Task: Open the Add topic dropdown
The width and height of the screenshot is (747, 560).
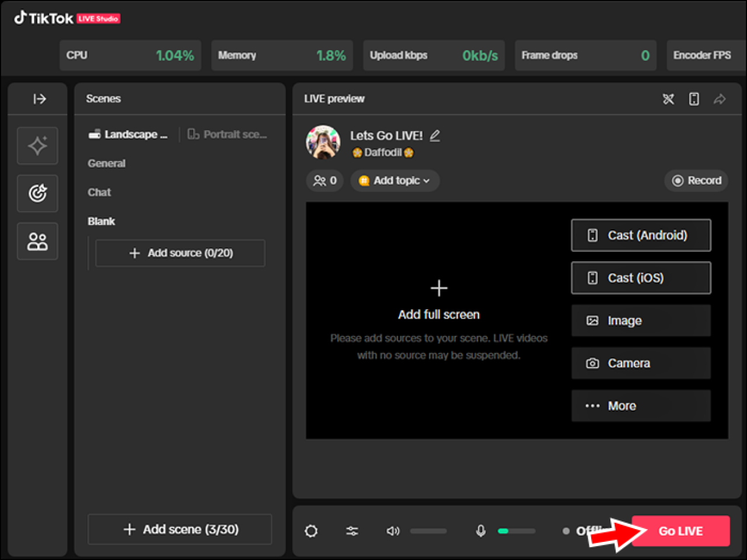Action: coord(395,180)
